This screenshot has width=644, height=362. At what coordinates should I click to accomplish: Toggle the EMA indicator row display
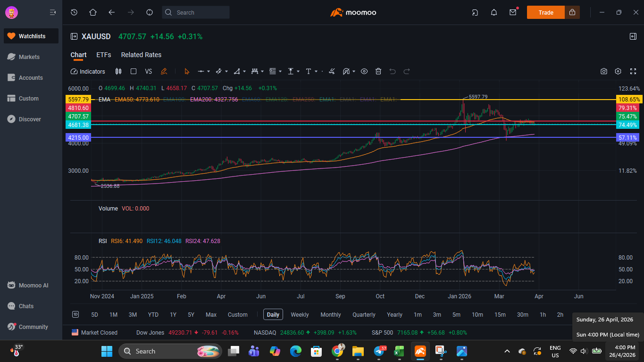tap(104, 100)
